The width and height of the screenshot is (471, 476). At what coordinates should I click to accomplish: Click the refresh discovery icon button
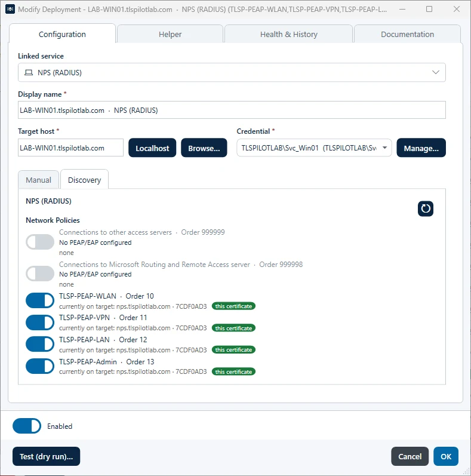coord(426,208)
